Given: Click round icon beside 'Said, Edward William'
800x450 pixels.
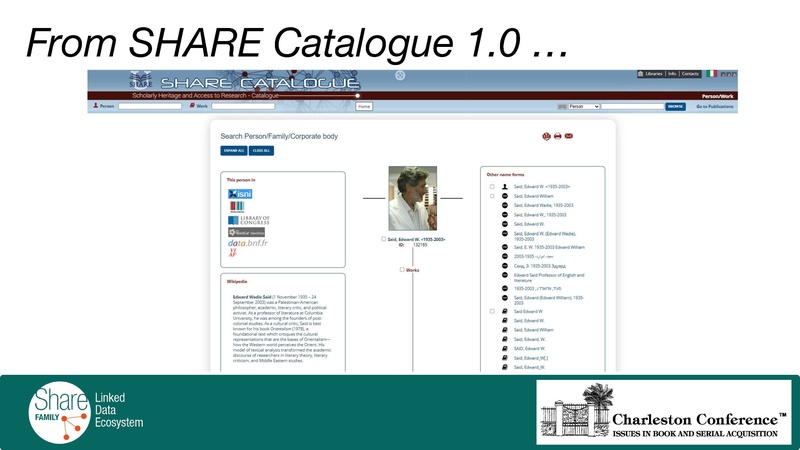Looking at the screenshot, I should pyautogui.click(x=505, y=196).
